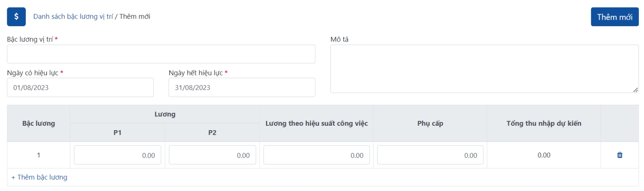Viewport: 644px width, 191px height.
Task: Click the Tổng thu nhập dự kiến header
Action: coord(544,123)
